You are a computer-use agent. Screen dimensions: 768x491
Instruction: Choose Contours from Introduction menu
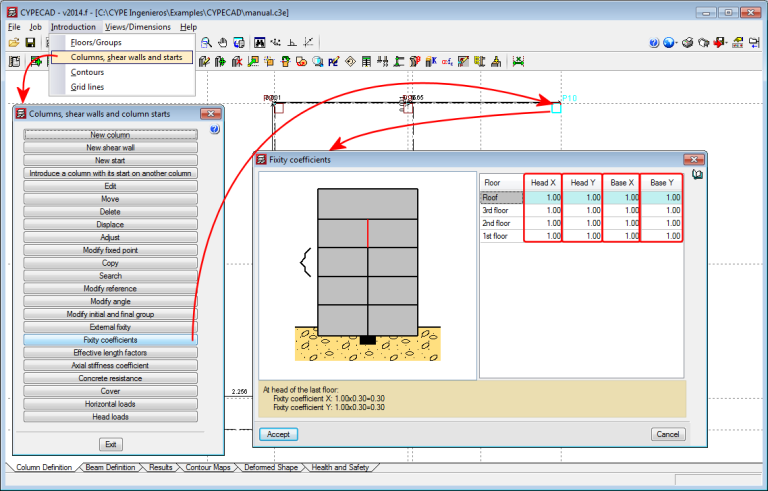click(123, 72)
